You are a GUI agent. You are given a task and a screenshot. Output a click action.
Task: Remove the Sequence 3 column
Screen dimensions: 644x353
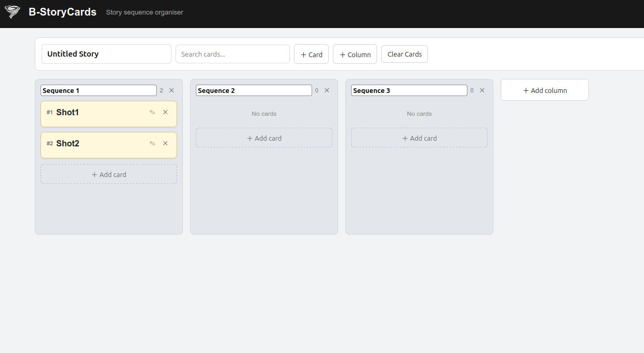coord(482,90)
